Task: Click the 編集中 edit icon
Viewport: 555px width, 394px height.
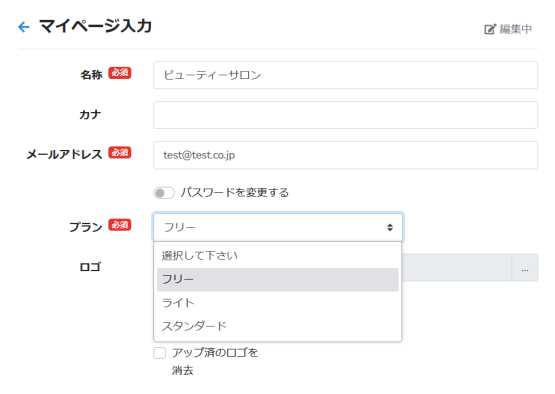Action: (x=490, y=29)
